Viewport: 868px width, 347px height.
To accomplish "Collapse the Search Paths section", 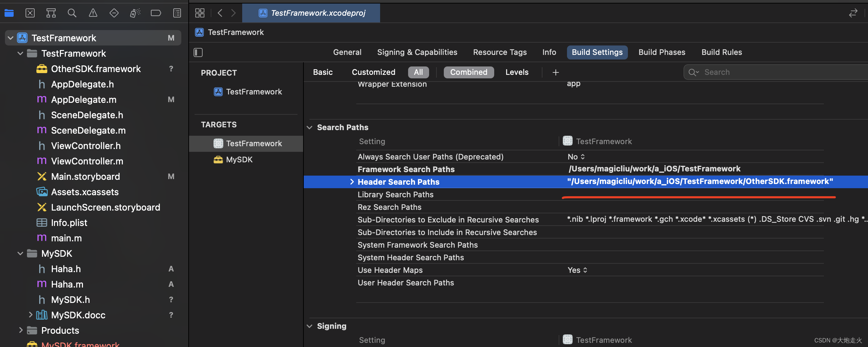I will pos(309,128).
